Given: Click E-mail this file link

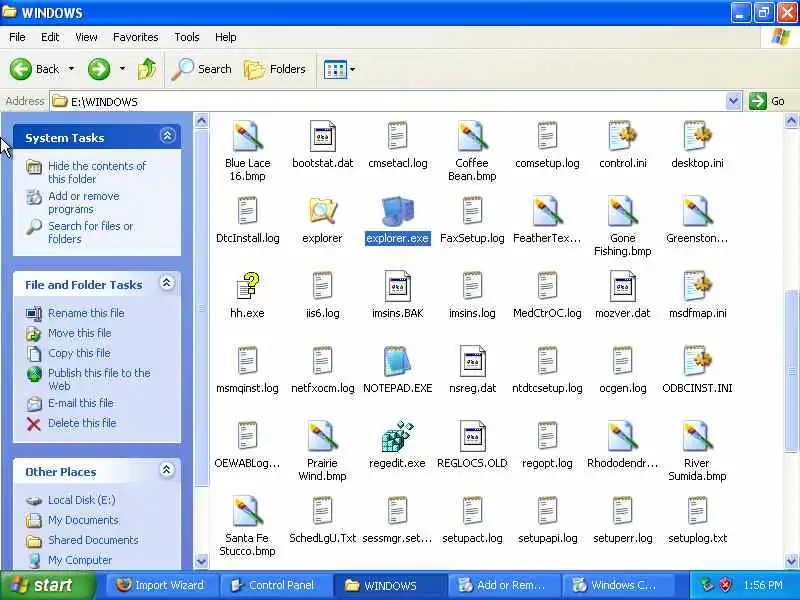Looking at the screenshot, I should point(81,403).
